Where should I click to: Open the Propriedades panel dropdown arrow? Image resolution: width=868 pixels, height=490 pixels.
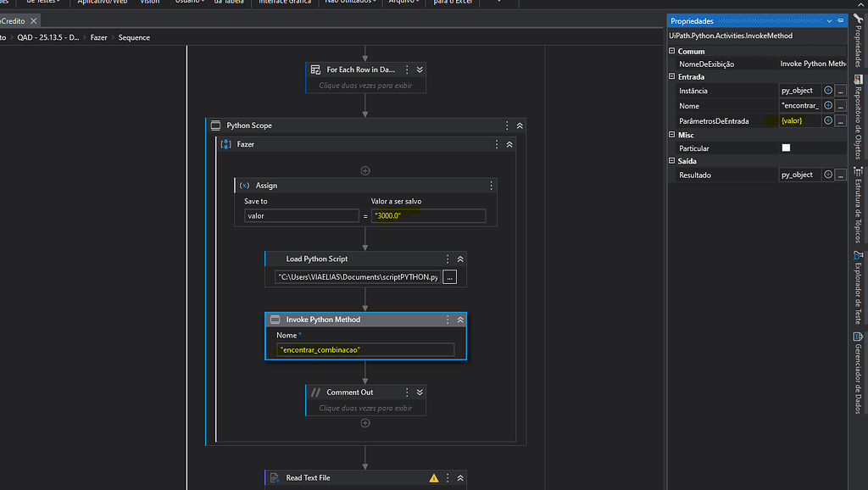[829, 21]
